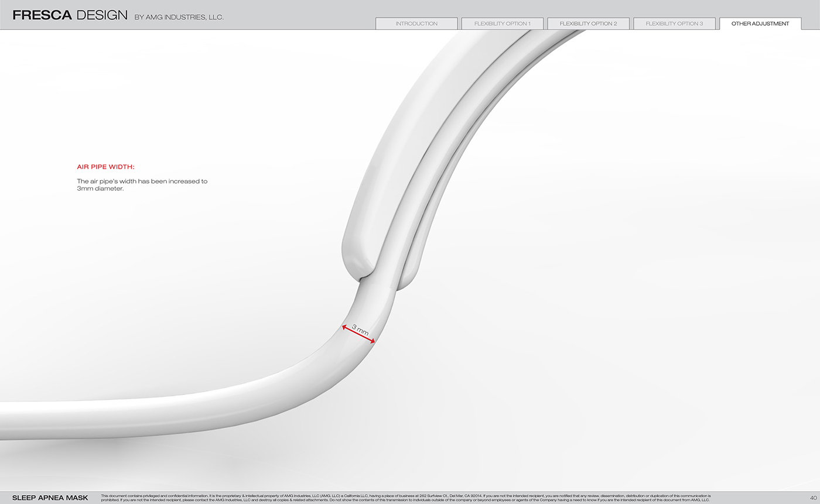Go to the Flexibility Option 2 tab
Screen dimensions: 820x504
pos(588,24)
